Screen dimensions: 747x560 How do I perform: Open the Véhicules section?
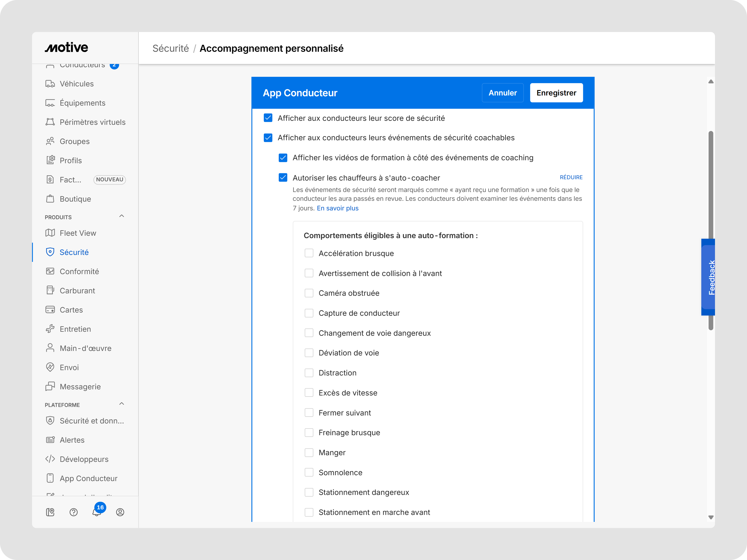point(77,84)
